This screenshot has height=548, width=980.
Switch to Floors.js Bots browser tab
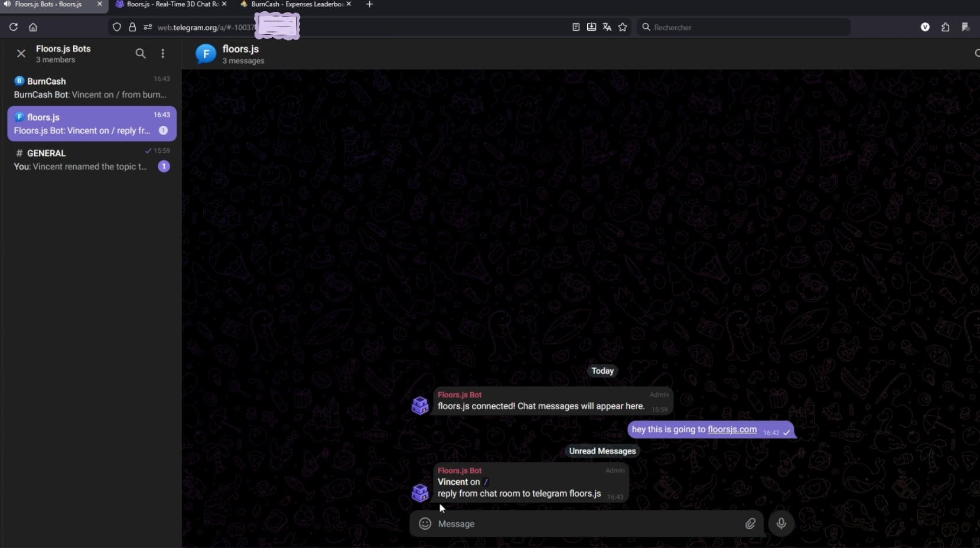coord(47,4)
